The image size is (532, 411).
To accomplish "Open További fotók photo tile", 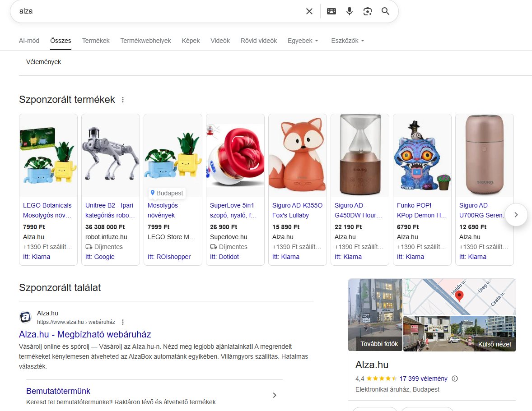I will point(375,315).
